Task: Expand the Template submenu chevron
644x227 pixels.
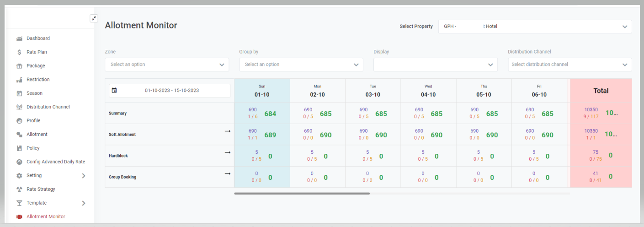Action: coord(84,203)
